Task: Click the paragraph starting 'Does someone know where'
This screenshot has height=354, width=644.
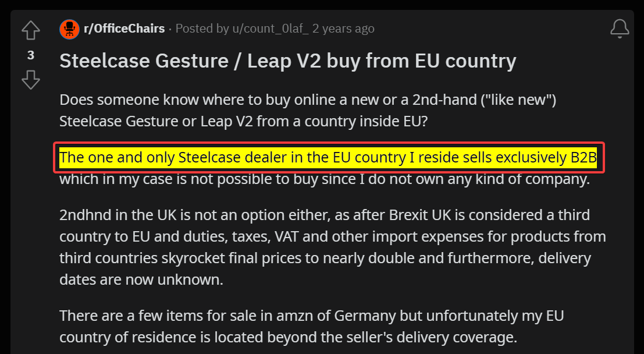Action: [308, 111]
